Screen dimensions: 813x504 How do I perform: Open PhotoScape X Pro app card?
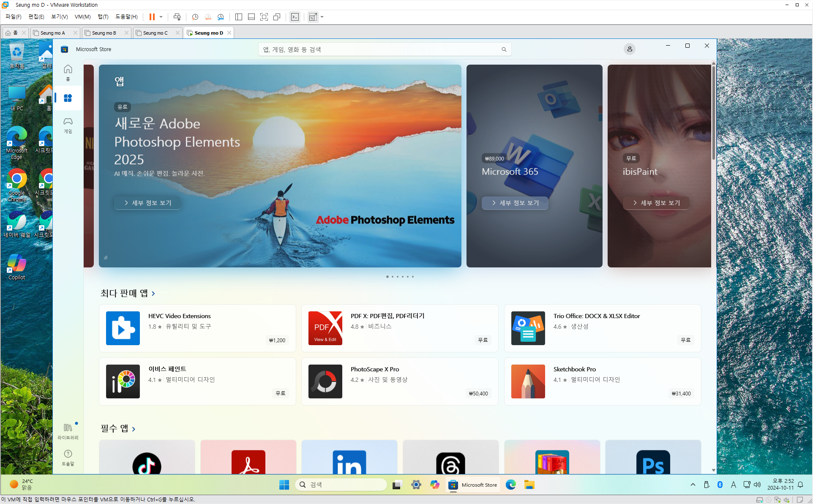400,381
